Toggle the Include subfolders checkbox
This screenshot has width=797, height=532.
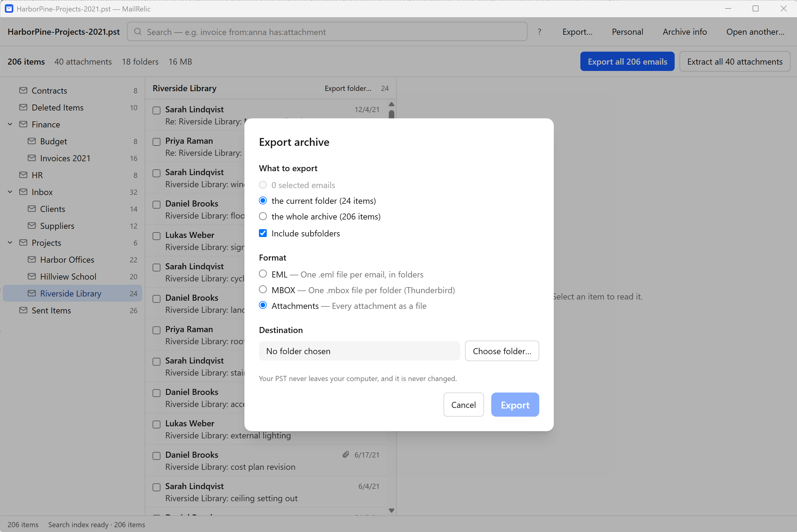coord(263,233)
